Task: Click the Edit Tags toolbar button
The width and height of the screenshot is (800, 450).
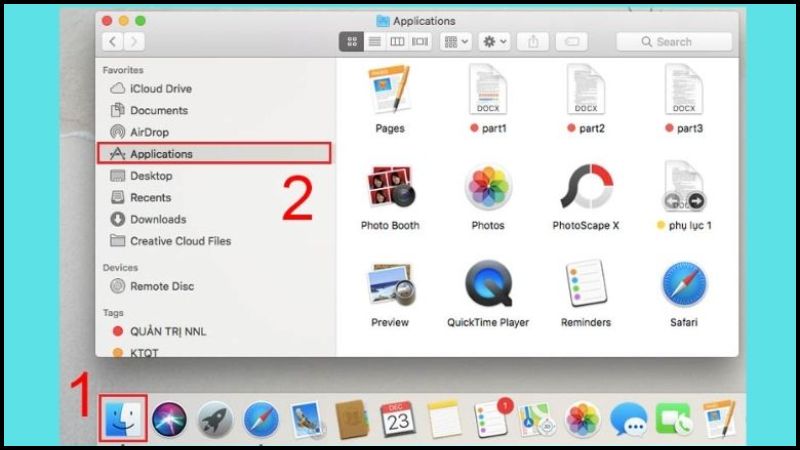Action: (x=571, y=42)
